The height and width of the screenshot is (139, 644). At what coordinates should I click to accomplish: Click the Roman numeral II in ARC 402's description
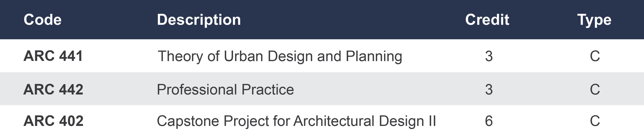pyautogui.click(x=432, y=121)
